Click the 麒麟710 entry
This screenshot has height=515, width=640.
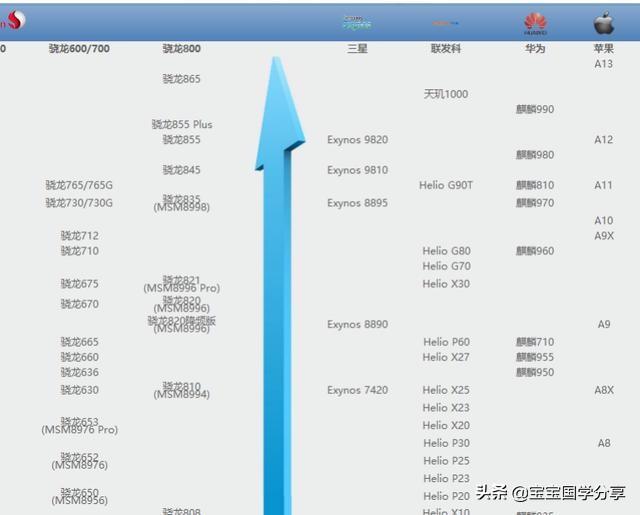tap(535, 342)
